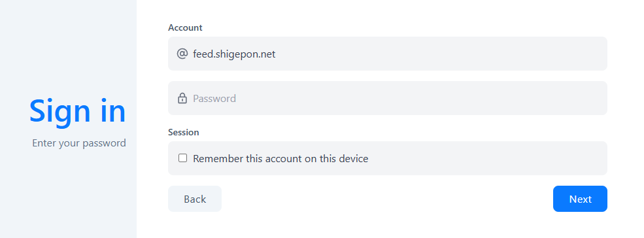Viewport: 644px width, 238px height.
Task: Select the "Sign in" heading
Action: [x=78, y=111]
